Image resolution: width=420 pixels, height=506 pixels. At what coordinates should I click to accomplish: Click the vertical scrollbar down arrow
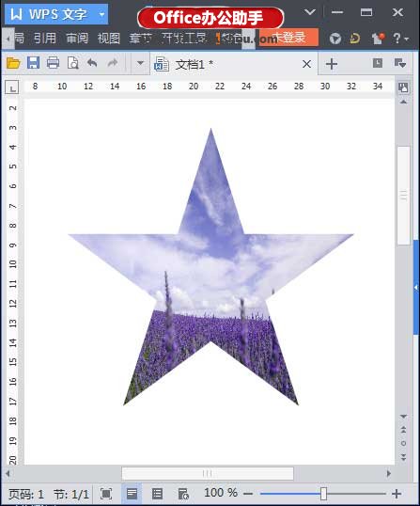click(x=403, y=417)
